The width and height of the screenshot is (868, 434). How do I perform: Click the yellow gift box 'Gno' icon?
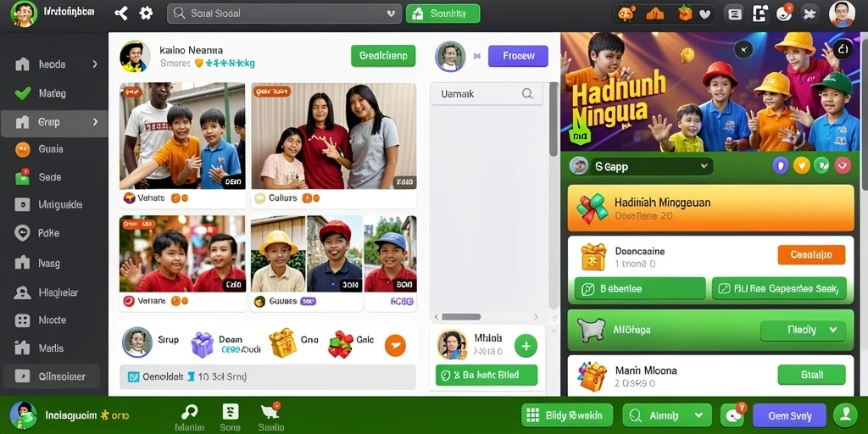pyautogui.click(x=283, y=342)
